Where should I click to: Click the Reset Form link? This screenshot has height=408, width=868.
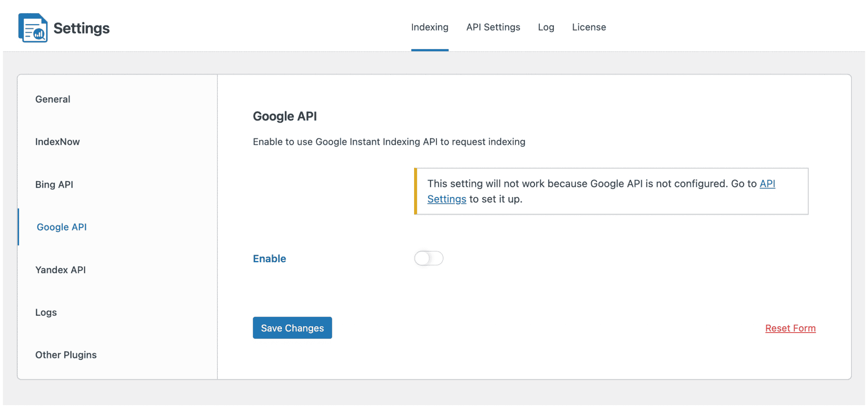click(790, 328)
